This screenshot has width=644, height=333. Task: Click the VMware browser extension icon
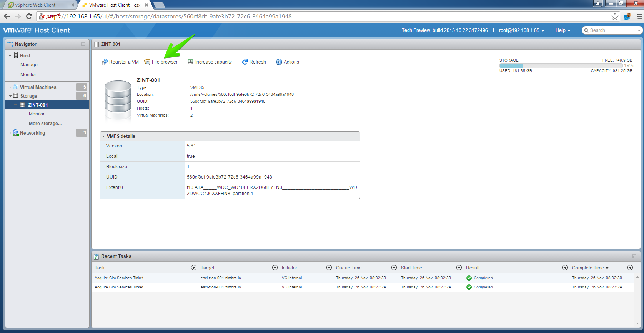[627, 16]
